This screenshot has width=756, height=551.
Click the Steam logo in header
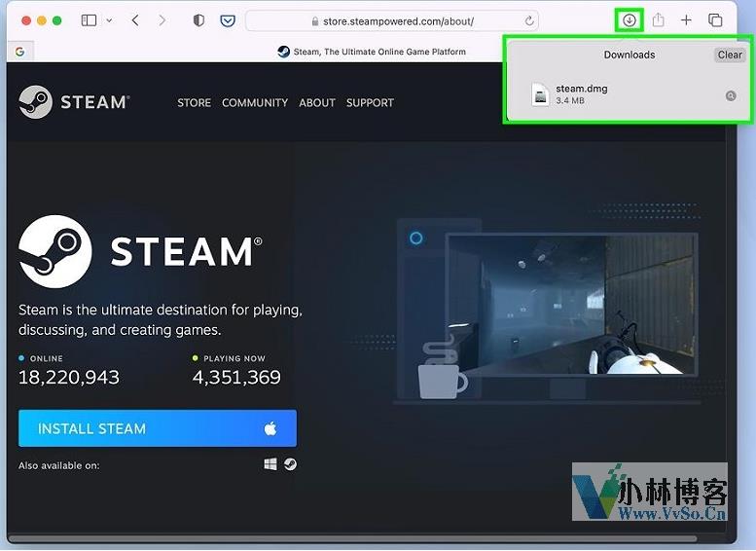74,102
